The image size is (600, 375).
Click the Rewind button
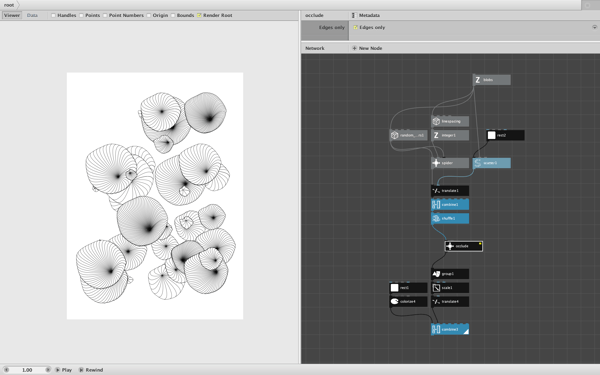[x=91, y=370]
